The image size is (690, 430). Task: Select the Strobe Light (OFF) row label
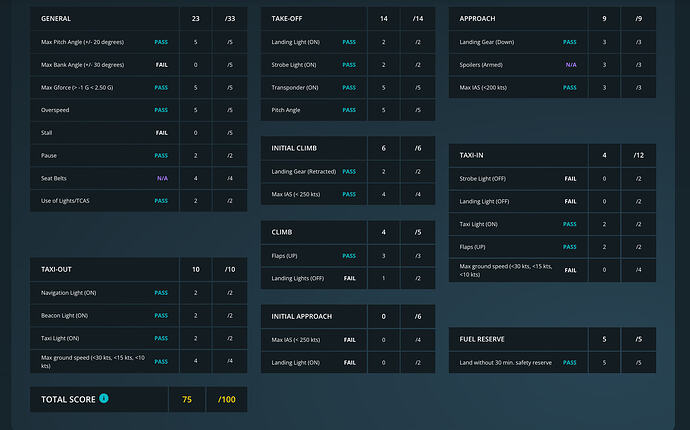483,179
